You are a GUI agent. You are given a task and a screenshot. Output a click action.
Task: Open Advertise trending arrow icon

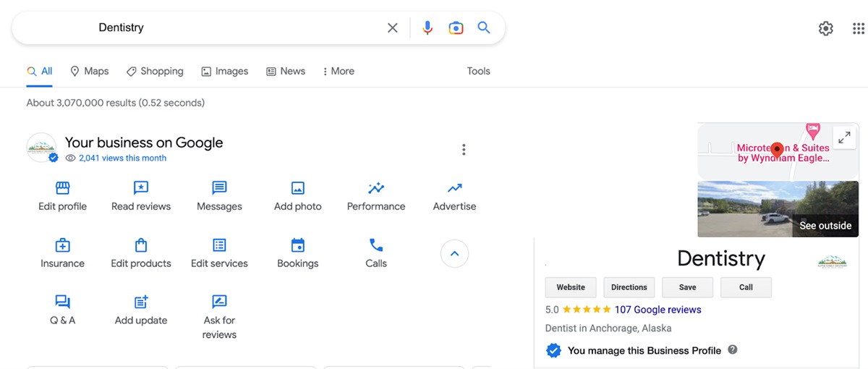click(454, 188)
